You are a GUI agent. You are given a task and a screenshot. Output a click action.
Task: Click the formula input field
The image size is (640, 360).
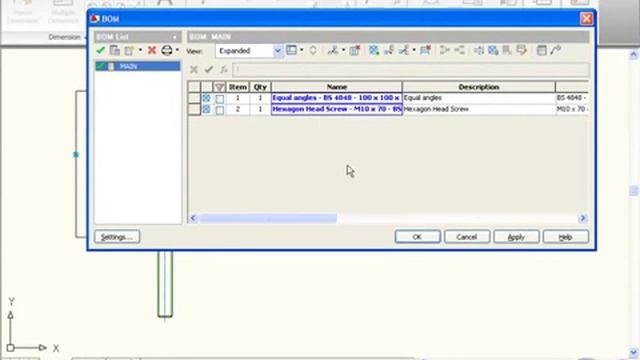(x=411, y=69)
